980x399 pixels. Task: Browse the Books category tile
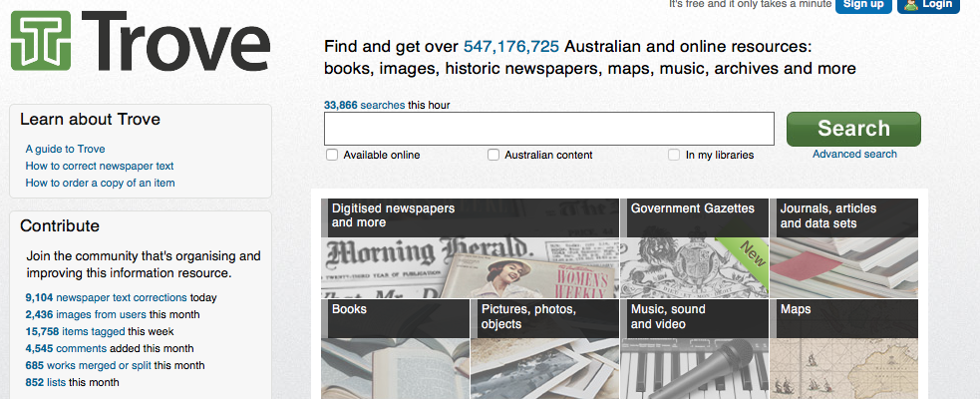click(x=395, y=347)
